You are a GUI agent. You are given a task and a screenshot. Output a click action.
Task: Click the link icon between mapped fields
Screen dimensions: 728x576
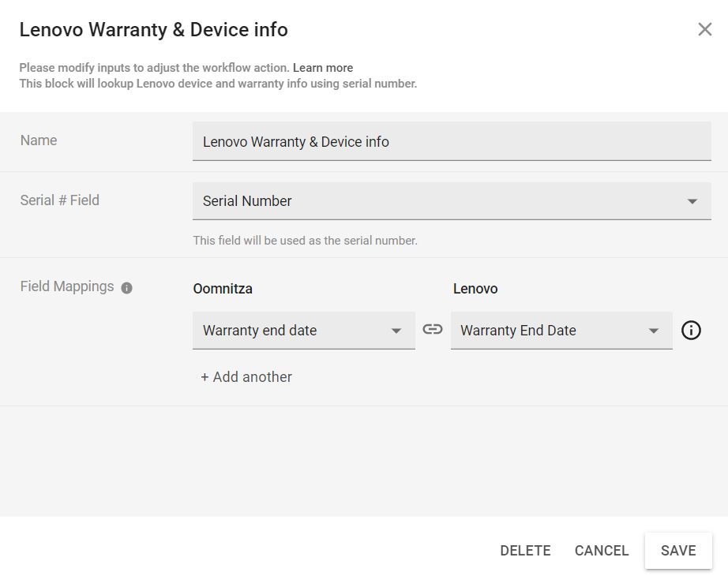coord(433,330)
